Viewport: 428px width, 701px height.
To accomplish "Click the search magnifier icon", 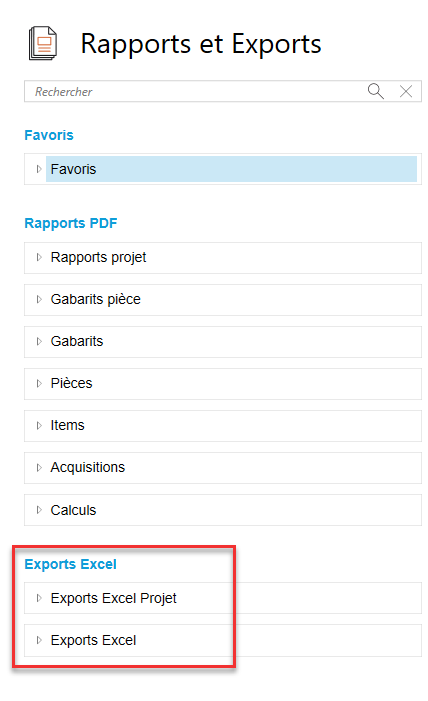I will tap(375, 91).
